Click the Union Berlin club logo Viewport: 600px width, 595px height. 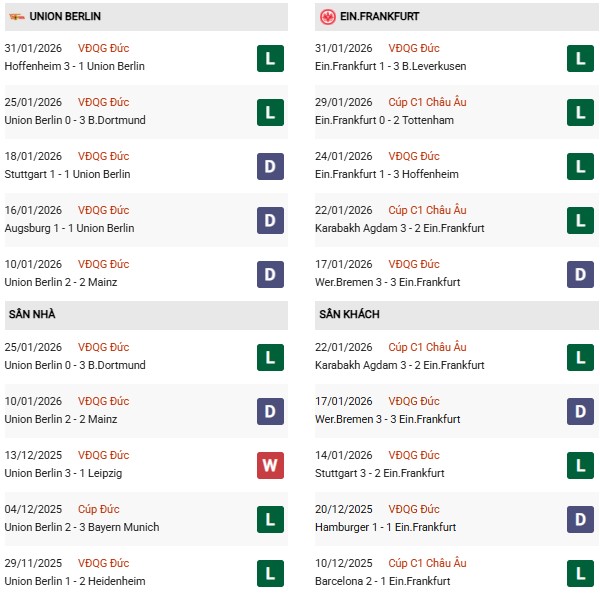(16, 17)
